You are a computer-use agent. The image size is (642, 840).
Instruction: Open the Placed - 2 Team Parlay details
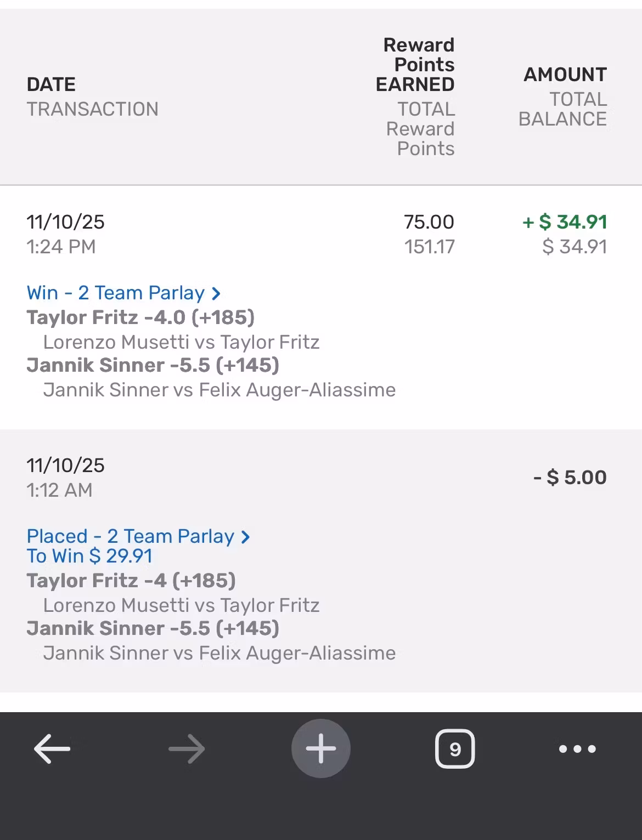[x=130, y=536]
